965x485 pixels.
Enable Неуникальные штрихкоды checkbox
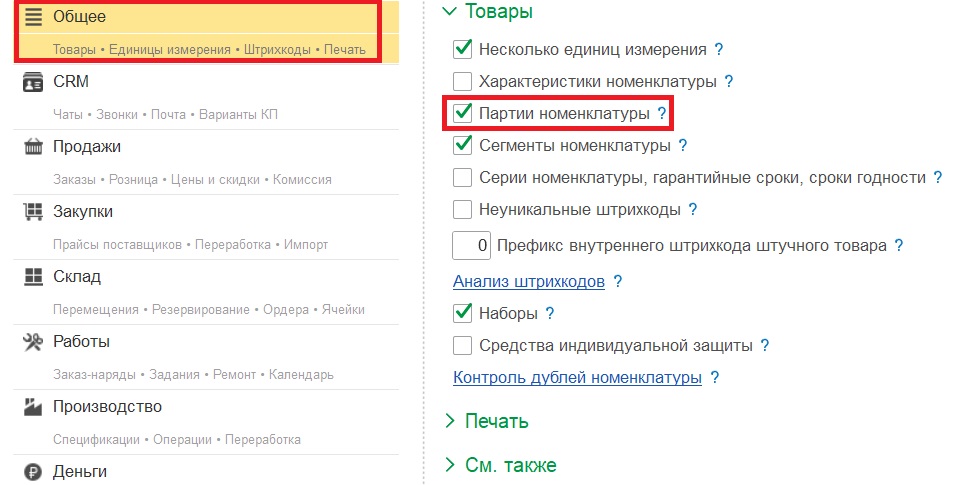(x=462, y=209)
